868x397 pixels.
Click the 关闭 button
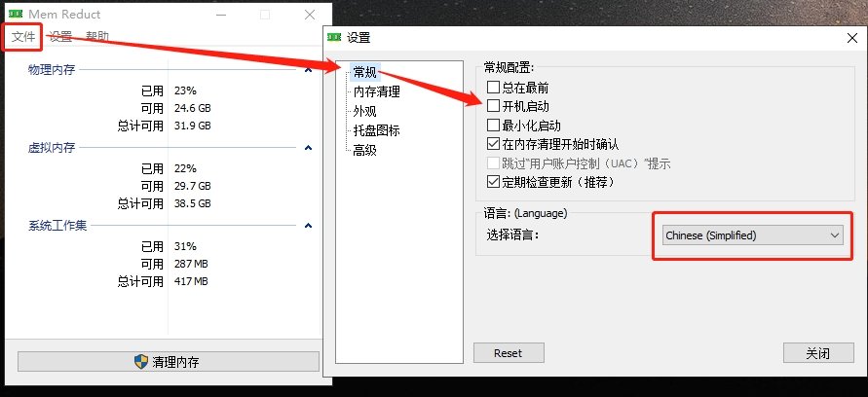[818, 353]
